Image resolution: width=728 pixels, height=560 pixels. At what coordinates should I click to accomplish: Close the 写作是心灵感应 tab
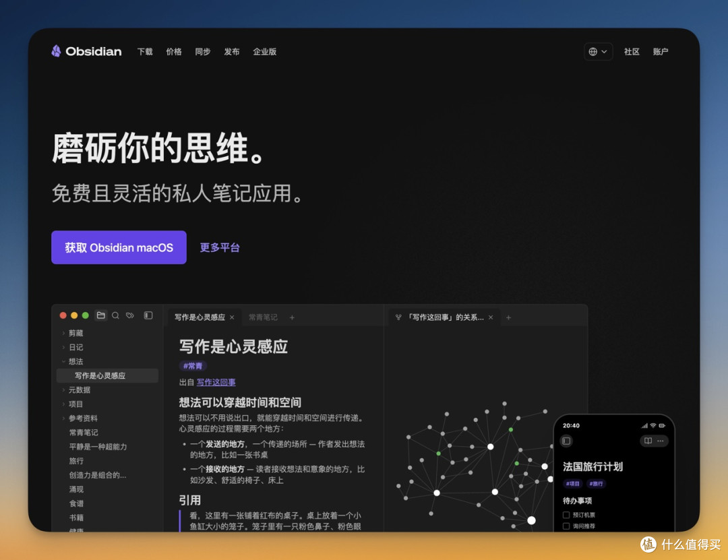(232, 317)
